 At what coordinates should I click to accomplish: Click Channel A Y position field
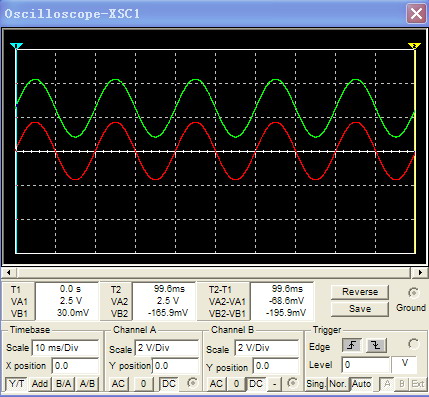pos(175,366)
